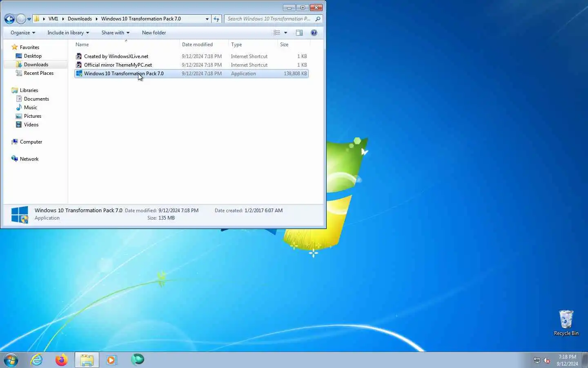Click the Change your view icon

277,33
